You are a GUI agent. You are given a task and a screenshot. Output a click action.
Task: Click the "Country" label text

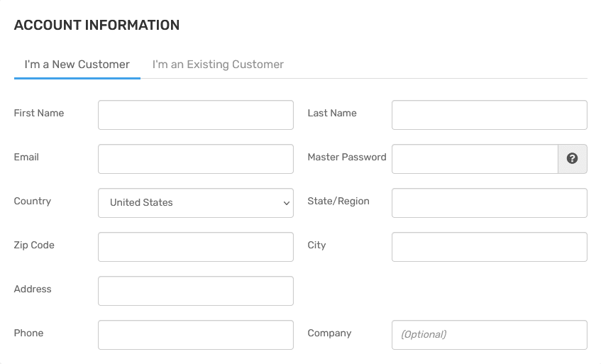click(33, 202)
